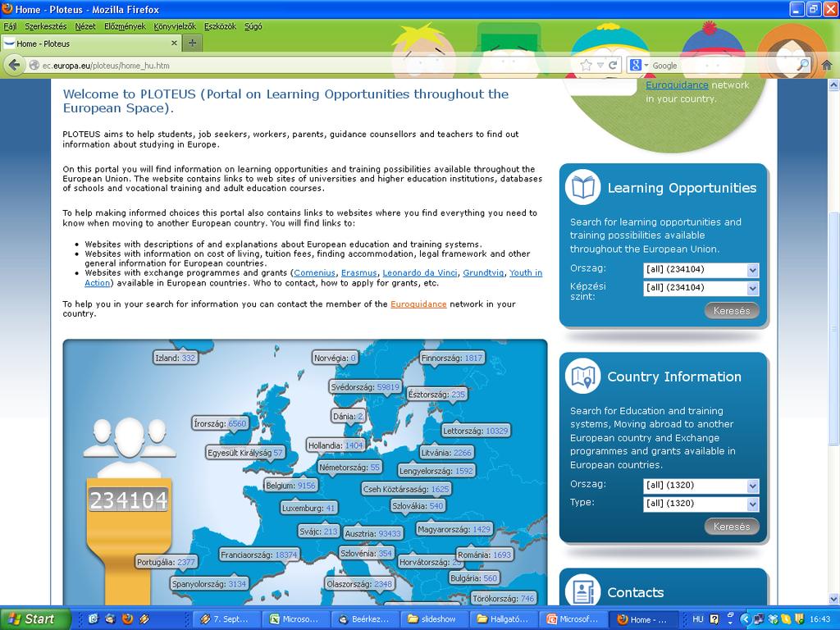Open the Nézet menu
The image size is (840, 630).
point(85,26)
